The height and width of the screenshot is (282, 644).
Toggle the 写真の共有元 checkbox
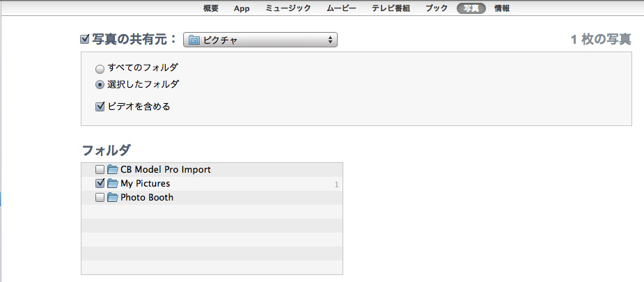tap(85, 40)
